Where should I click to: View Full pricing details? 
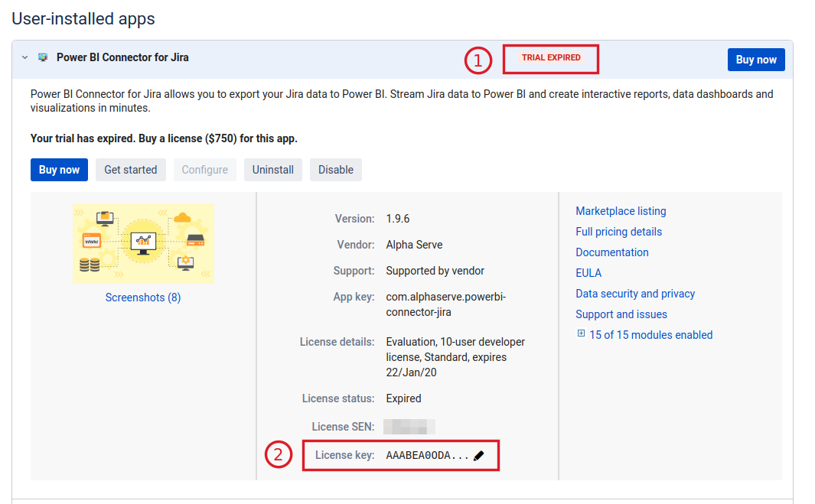pyautogui.click(x=618, y=232)
